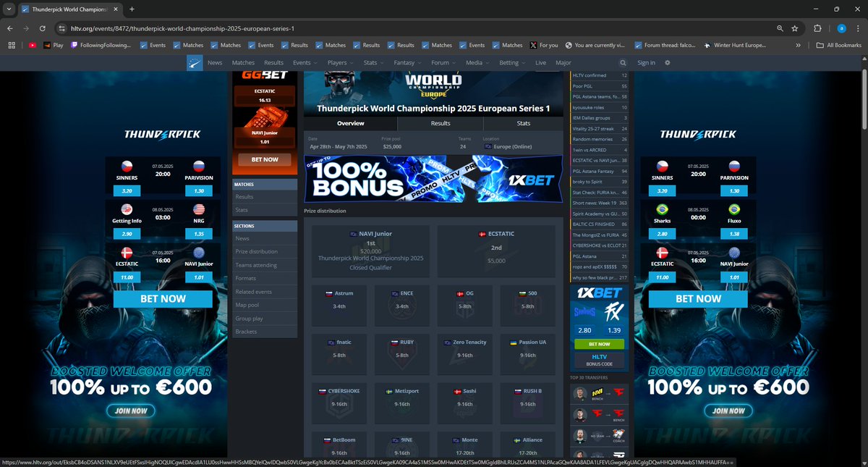The width and height of the screenshot is (868, 467).
Task: Open the YouTube bookmark icon
Action: (x=33, y=45)
